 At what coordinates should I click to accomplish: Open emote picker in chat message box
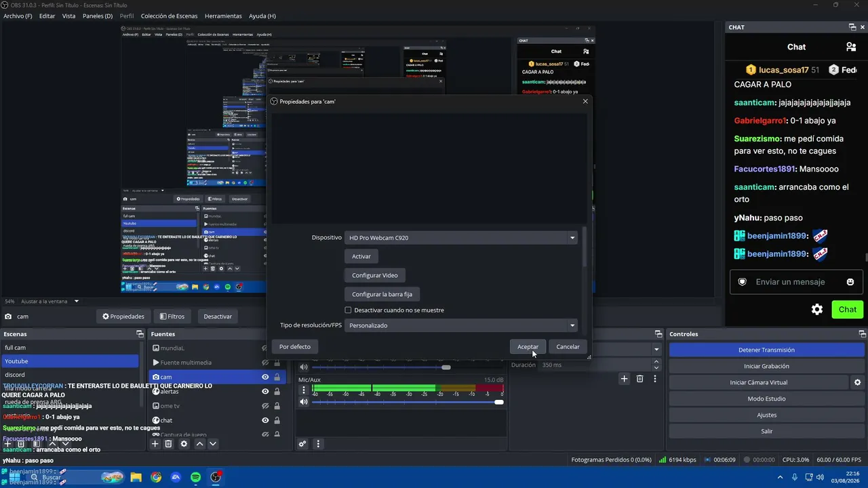[850, 282]
